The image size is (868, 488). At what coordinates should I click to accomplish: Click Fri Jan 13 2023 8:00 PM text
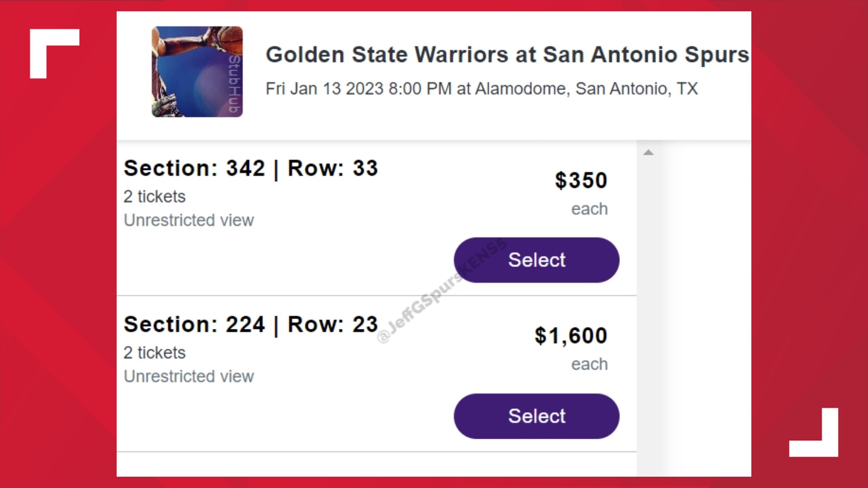(357, 89)
